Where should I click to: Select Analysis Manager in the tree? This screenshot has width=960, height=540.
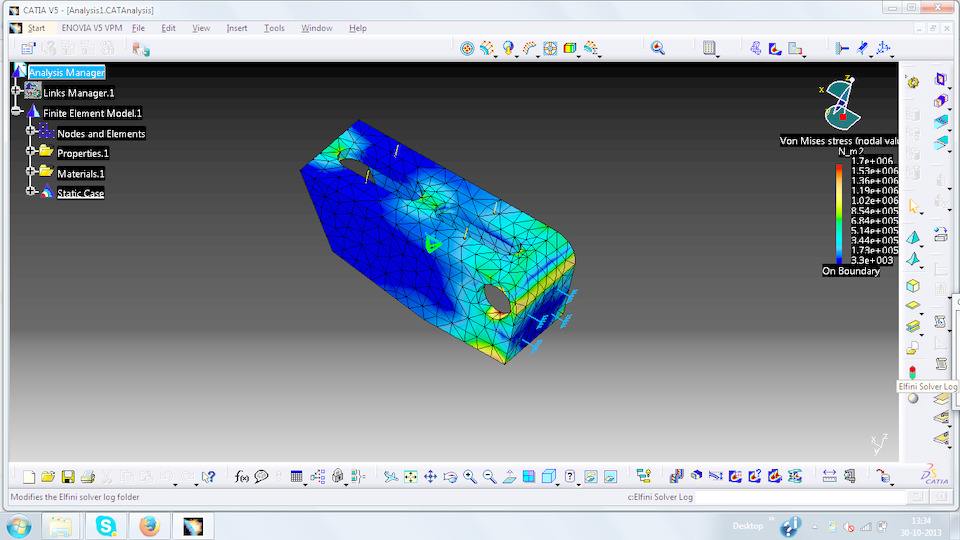67,72
